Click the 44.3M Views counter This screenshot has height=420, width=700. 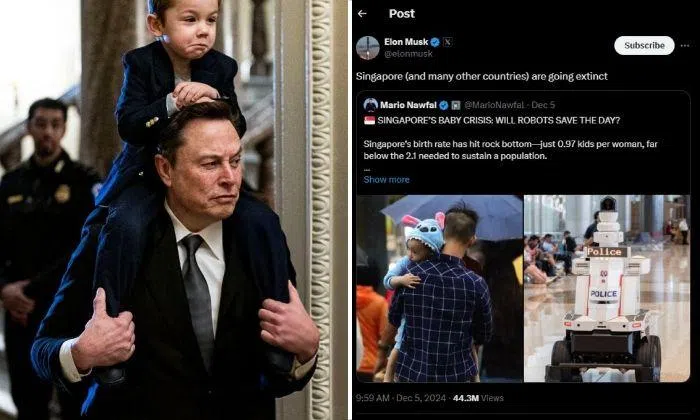[478, 398]
